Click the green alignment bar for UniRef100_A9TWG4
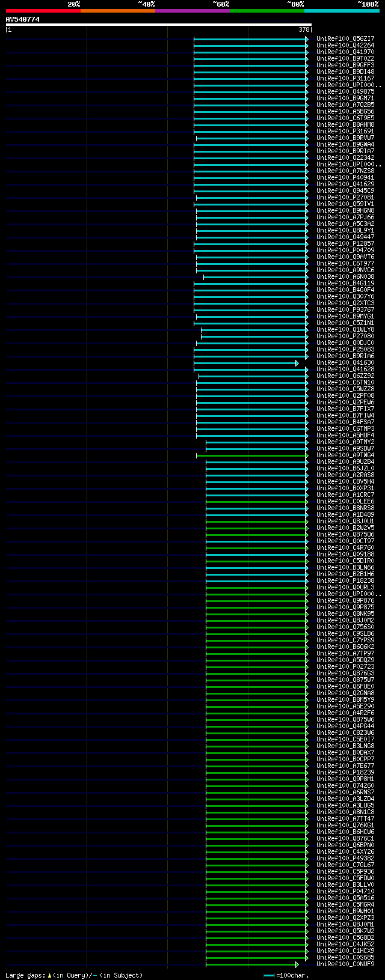Image resolution: width=385 pixels, height=980 pixels. 251,455
